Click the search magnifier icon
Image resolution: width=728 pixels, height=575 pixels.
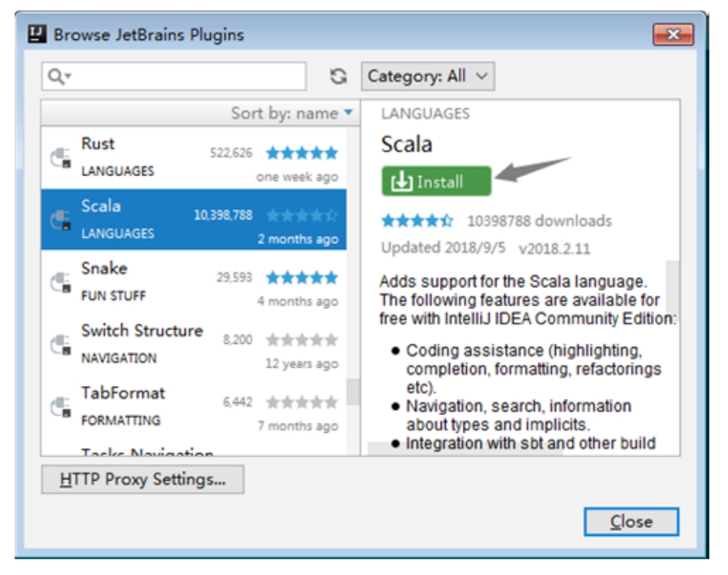click(55, 76)
